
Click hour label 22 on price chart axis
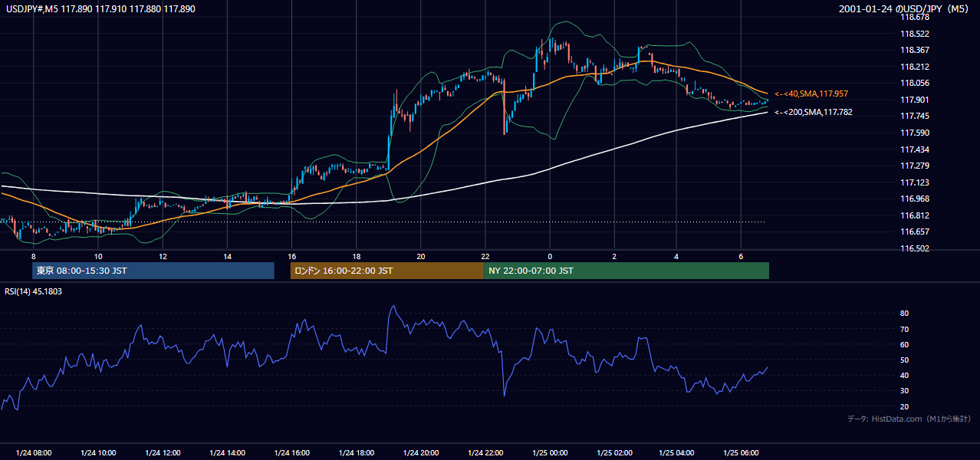[485, 255]
